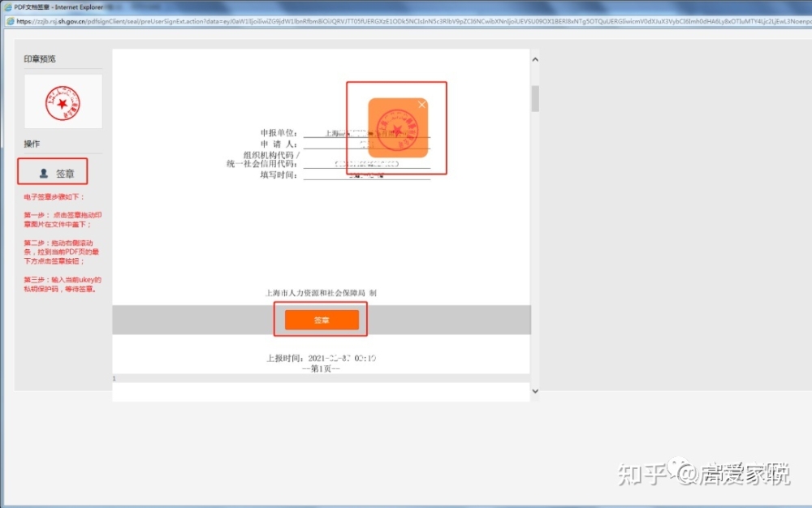The height and width of the screenshot is (508, 812).
Task: Click the person icon in the 签章 button
Action: 44,174
